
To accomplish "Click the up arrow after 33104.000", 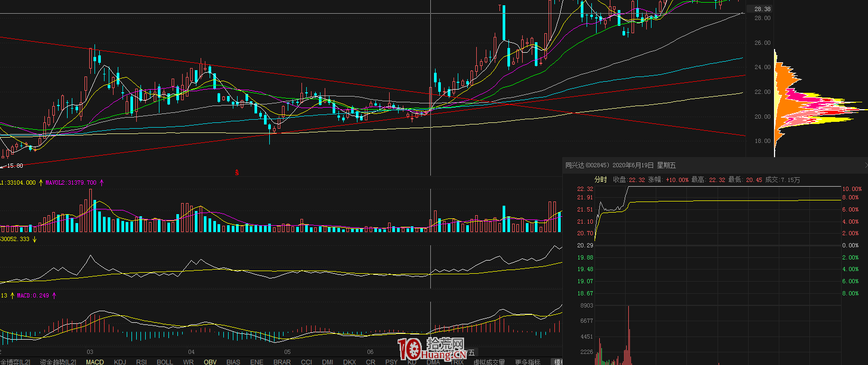I will tap(41, 182).
